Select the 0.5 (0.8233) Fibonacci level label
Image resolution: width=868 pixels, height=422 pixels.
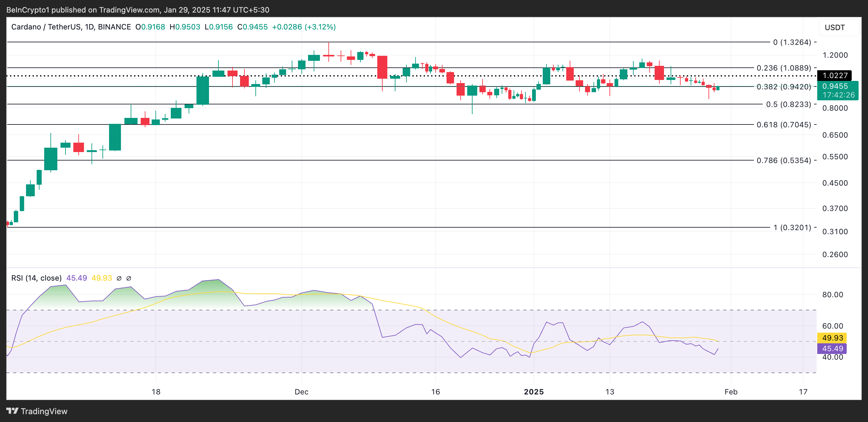(788, 104)
